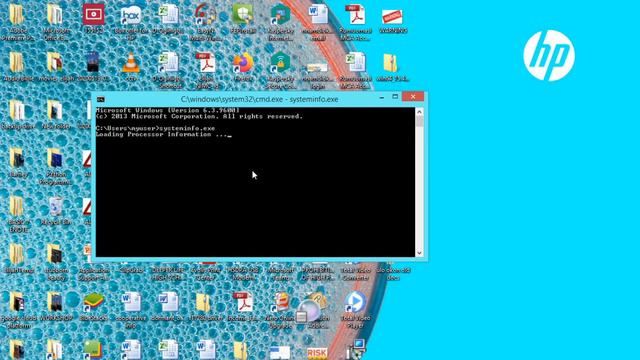Open the red WARNING desktop icon
Viewport: 640px width, 360px height.
coord(392,17)
